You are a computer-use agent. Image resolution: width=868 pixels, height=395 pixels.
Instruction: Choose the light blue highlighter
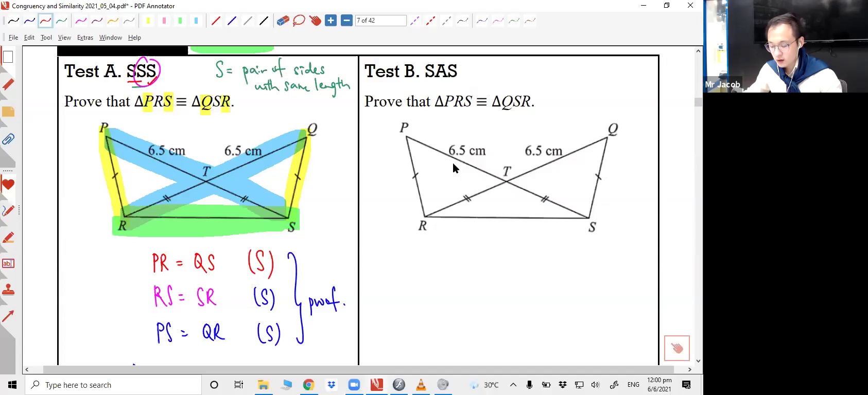coord(196,21)
